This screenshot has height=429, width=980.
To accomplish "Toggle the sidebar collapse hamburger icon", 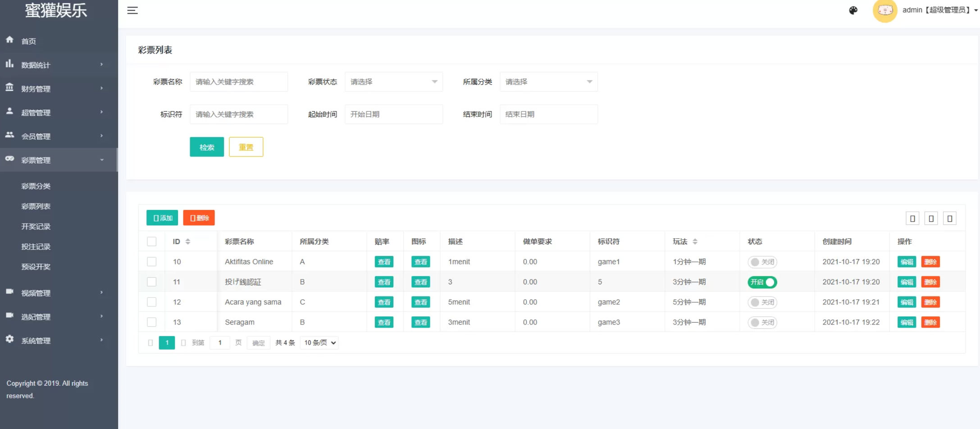I will pos(132,10).
